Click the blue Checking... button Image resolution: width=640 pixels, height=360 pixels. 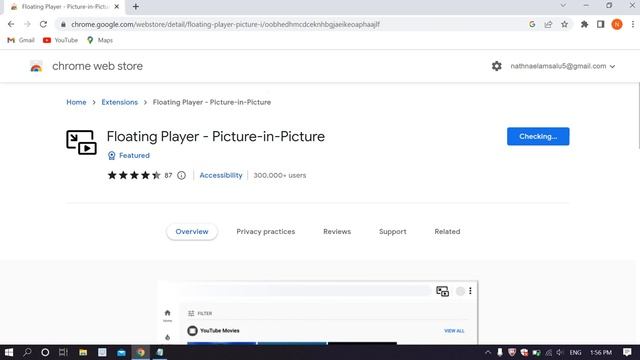(x=538, y=136)
